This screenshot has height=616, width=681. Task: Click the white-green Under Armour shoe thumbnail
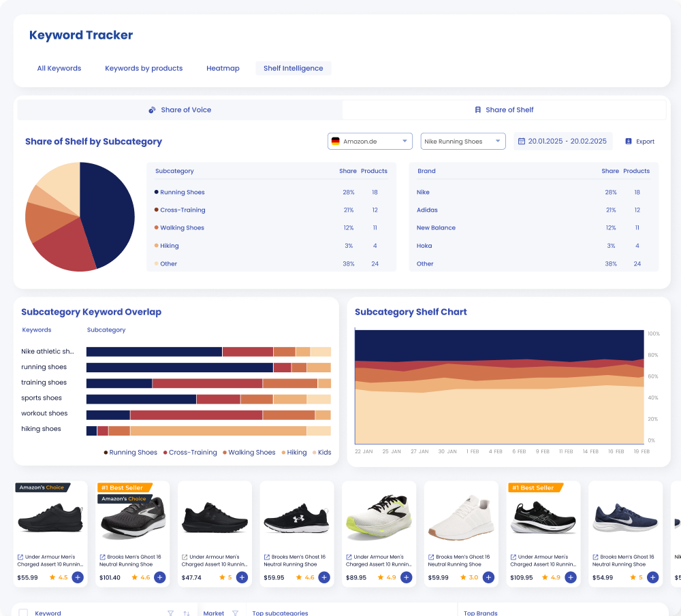coord(379,517)
